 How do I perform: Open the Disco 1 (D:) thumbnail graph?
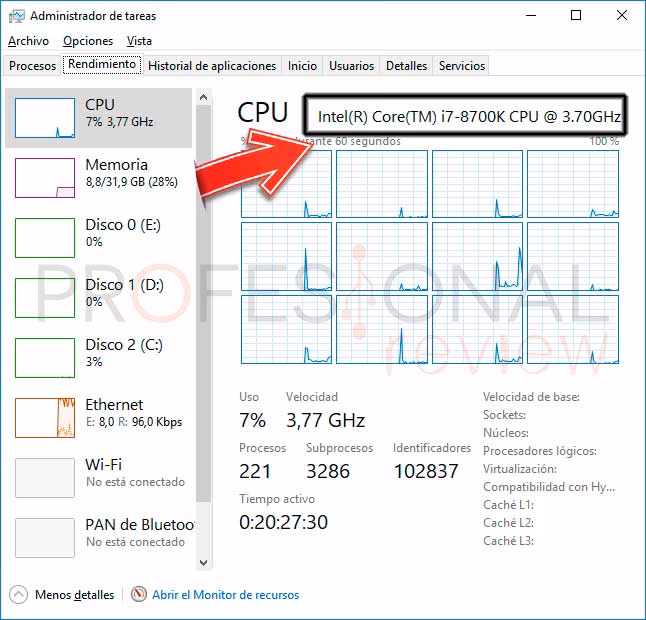[45, 298]
